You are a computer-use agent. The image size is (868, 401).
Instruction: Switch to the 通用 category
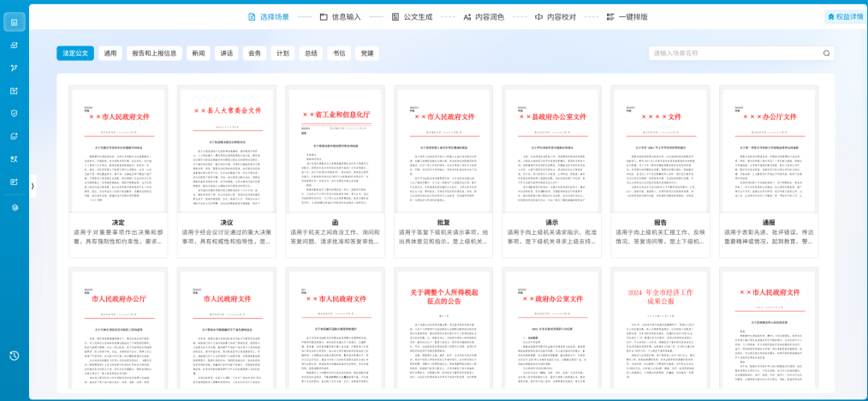pyautogui.click(x=110, y=53)
